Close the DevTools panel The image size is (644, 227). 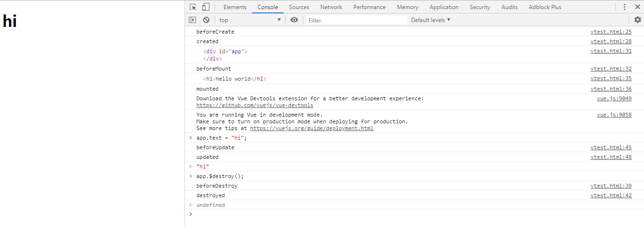coord(637,7)
